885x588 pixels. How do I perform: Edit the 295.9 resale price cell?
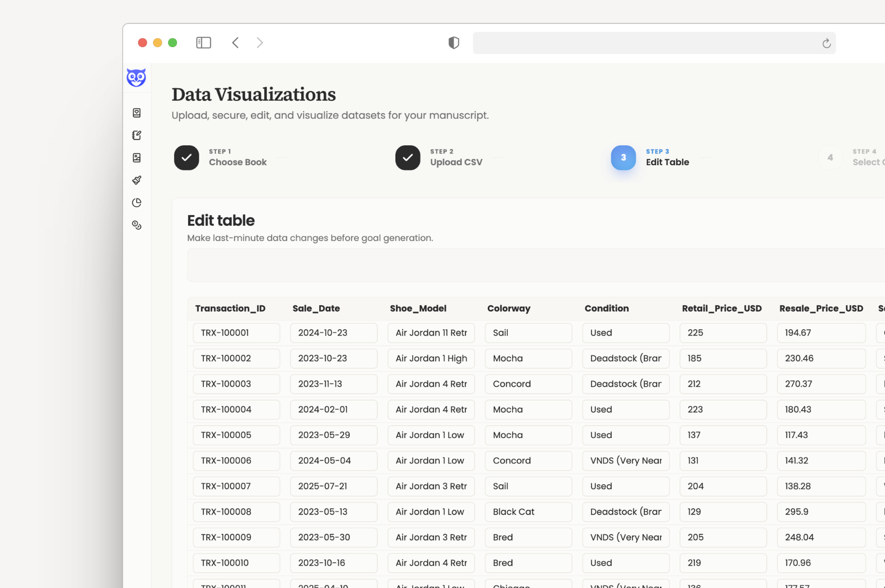(821, 512)
